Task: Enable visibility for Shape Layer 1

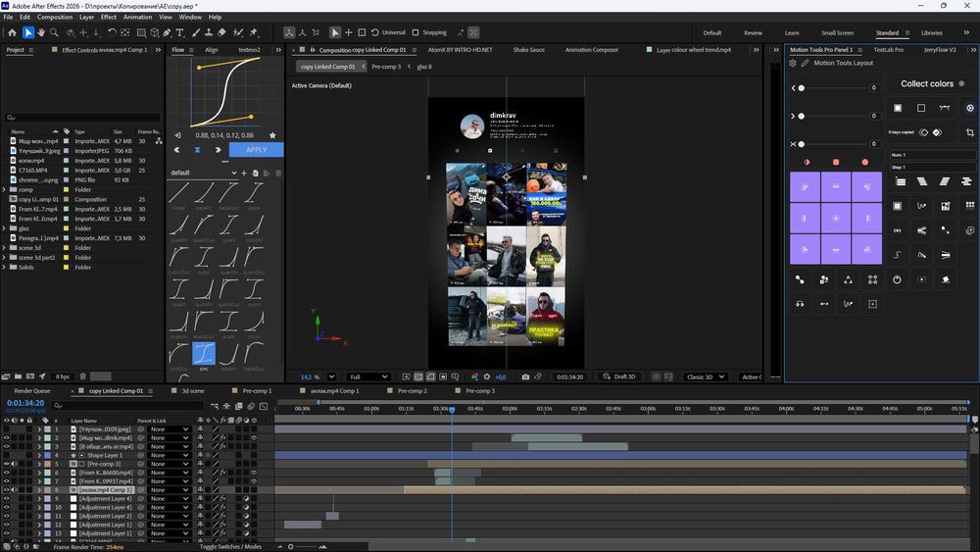Action: (6, 455)
